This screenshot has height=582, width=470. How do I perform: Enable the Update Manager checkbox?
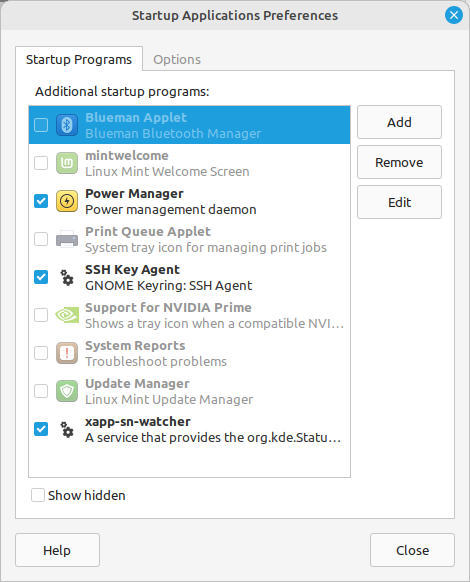(x=41, y=391)
